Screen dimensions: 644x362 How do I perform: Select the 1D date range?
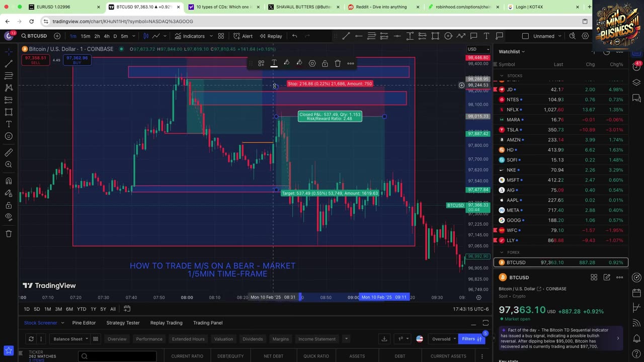tap(27, 309)
